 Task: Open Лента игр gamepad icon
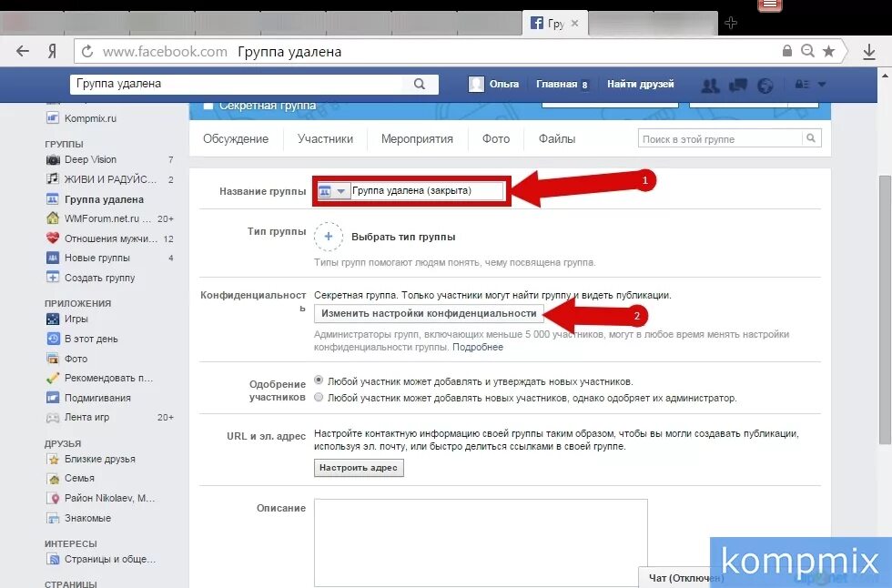pos(53,418)
